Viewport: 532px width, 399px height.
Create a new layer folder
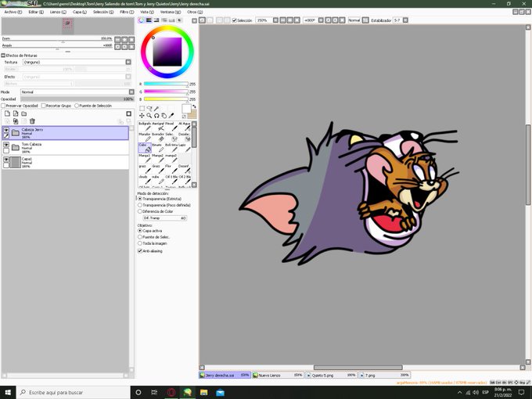click(24, 113)
